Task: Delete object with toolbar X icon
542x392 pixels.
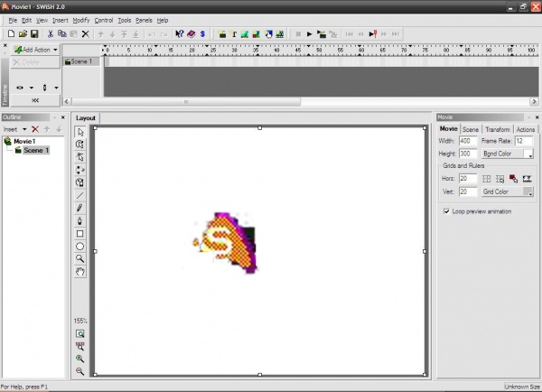Action: tap(86, 34)
